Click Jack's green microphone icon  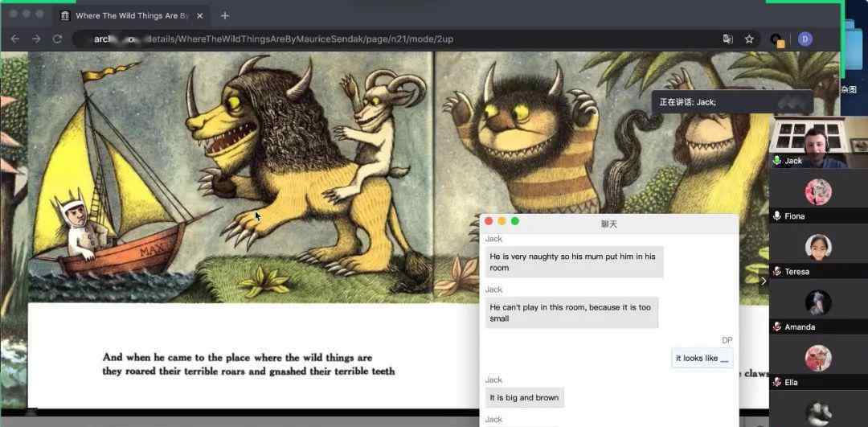click(776, 161)
